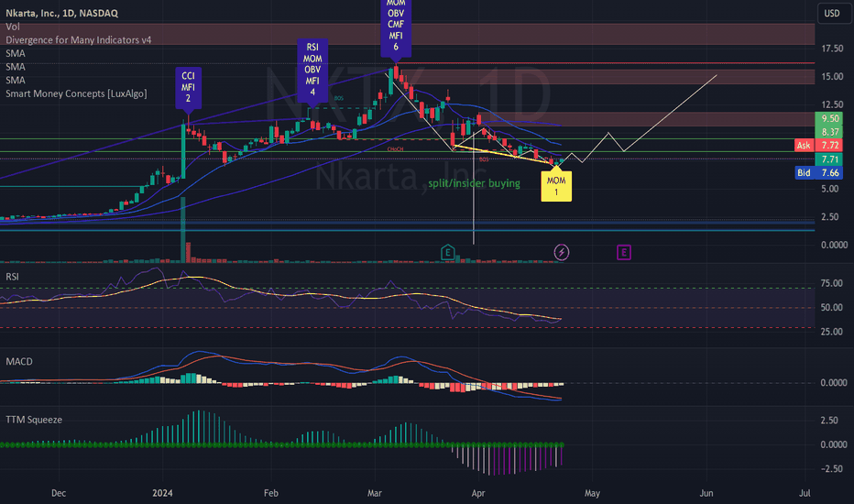This screenshot has width=854, height=504.
Task: Select Divergence for Many Indicators v4 label
Action: pos(79,39)
